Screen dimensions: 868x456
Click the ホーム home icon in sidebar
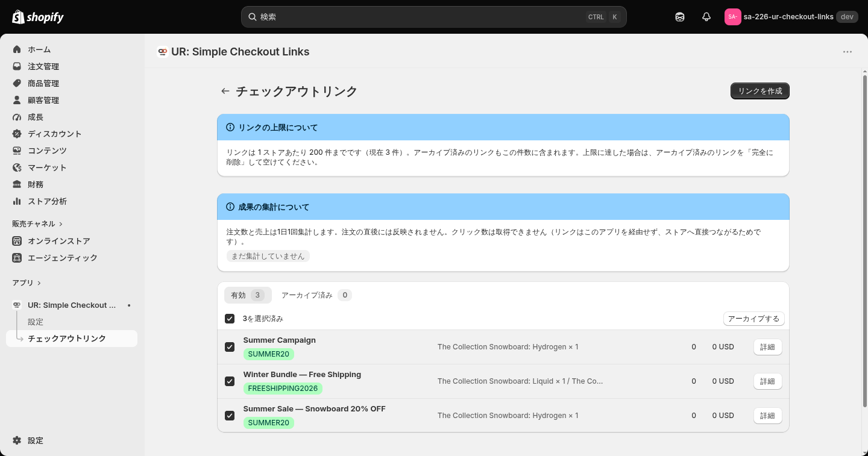point(17,49)
